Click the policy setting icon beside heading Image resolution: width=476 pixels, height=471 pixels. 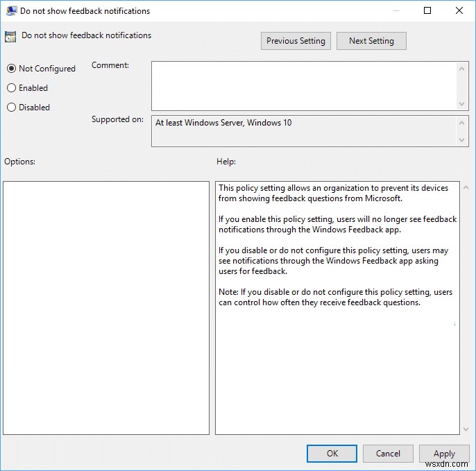[10, 37]
